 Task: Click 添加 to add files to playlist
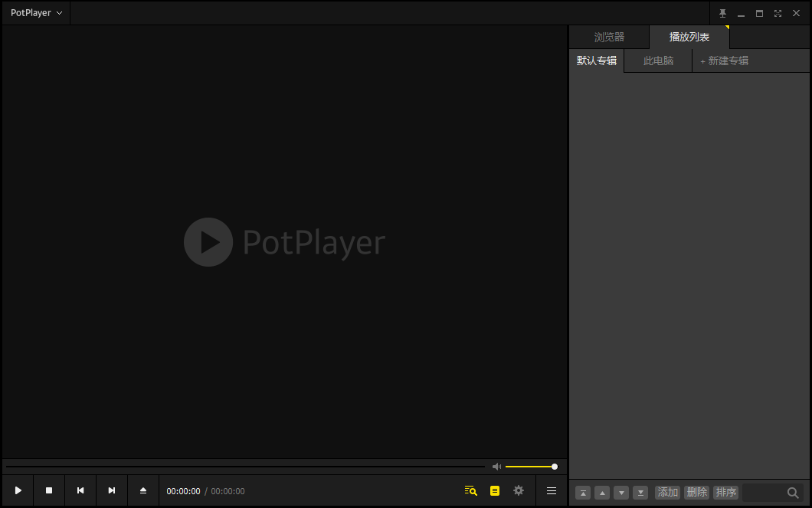(x=667, y=492)
